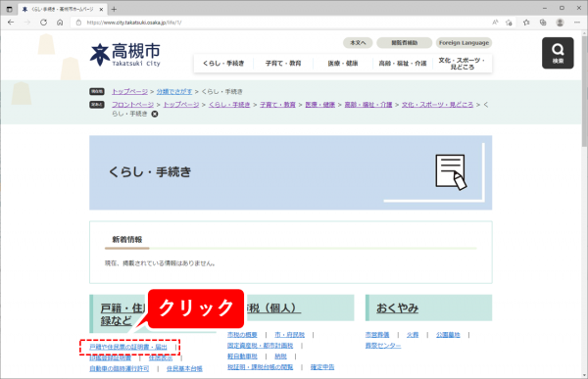Open 文化・スポーツ・見どころ in the history trail
This screenshot has height=379, width=588.
(x=438, y=105)
